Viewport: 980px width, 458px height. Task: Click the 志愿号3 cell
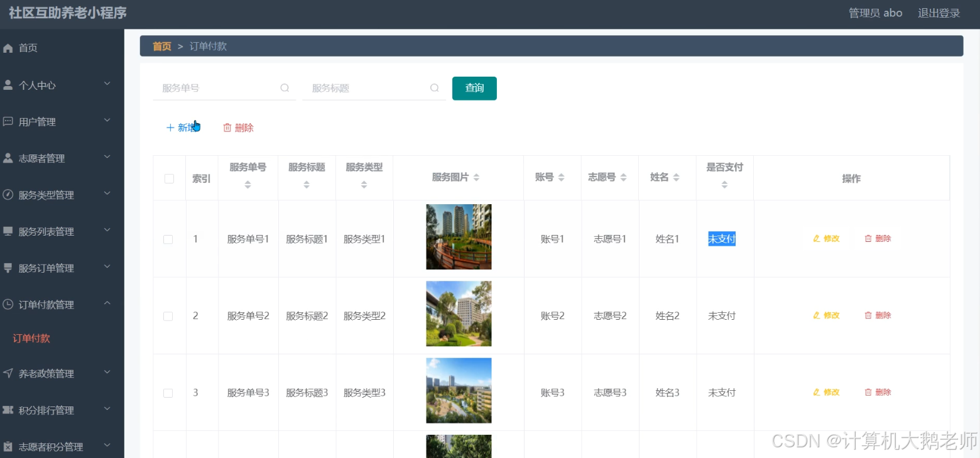coord(610,393)
